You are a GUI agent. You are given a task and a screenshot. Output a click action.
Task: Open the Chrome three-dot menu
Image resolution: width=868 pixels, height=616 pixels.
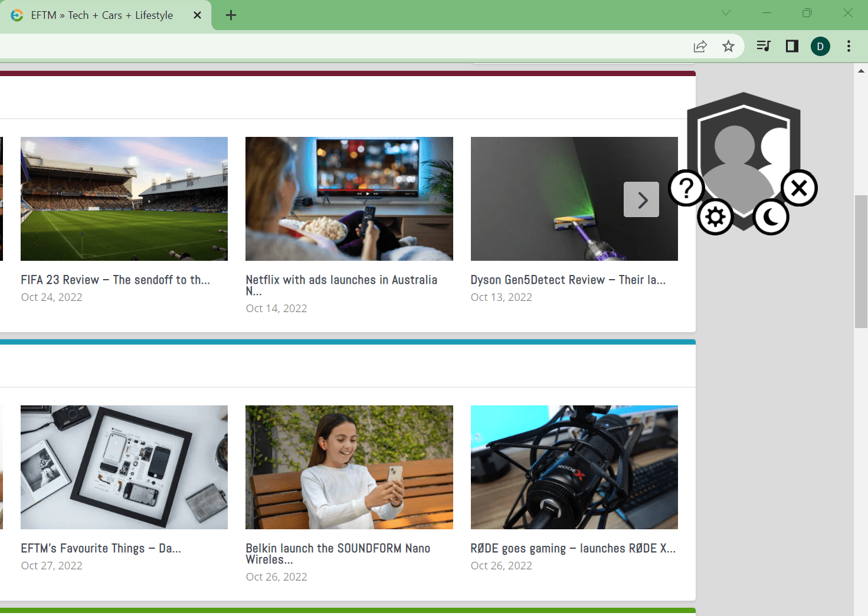coord(849,46)
